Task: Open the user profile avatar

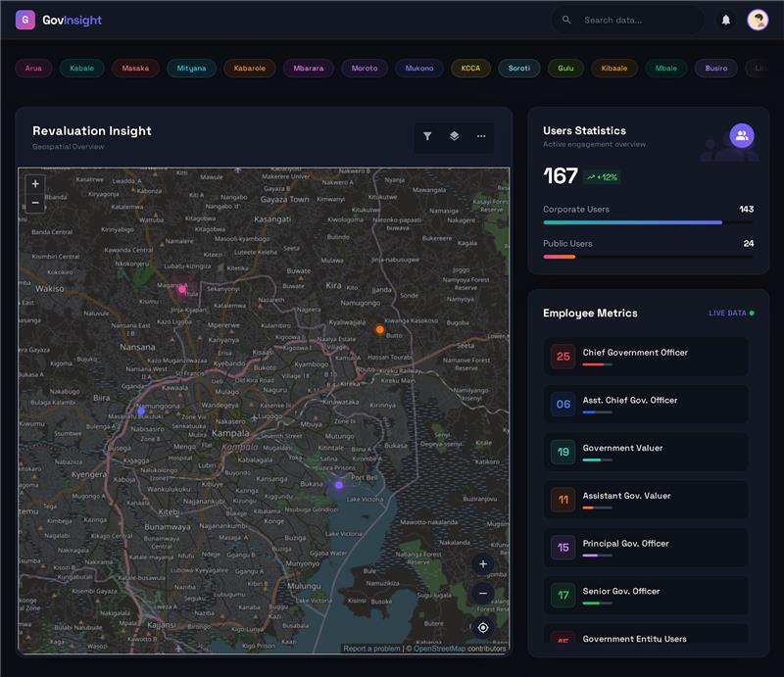Action: 758,20
